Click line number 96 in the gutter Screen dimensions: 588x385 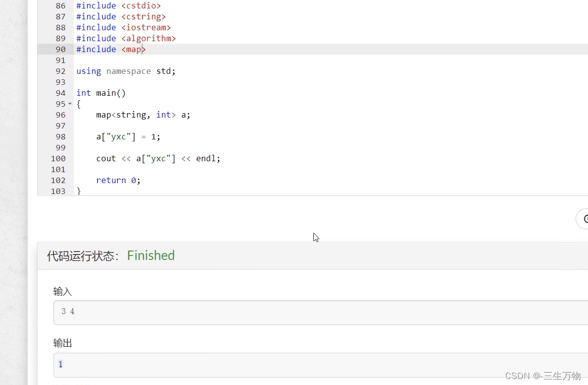point(60,115)
